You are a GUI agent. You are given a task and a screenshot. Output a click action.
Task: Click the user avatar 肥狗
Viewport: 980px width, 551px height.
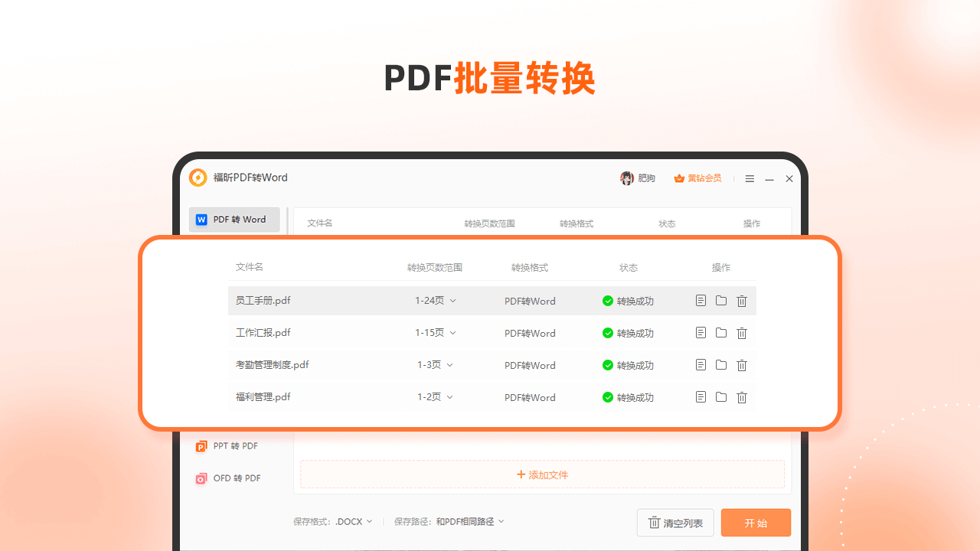pyautogui.click(x=627, y=178)
